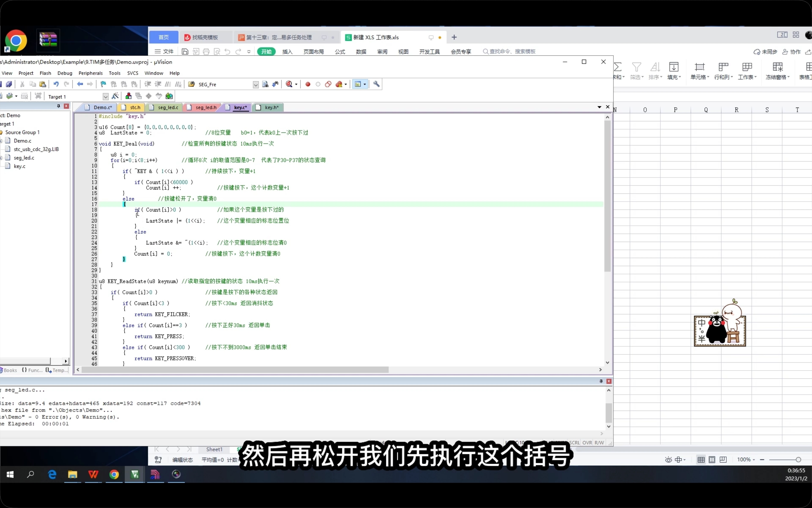This screenshot has width=812, height=508.
Task: Open Find in Files folder icon
Action: pyautogui.click(x=192, y=84)
